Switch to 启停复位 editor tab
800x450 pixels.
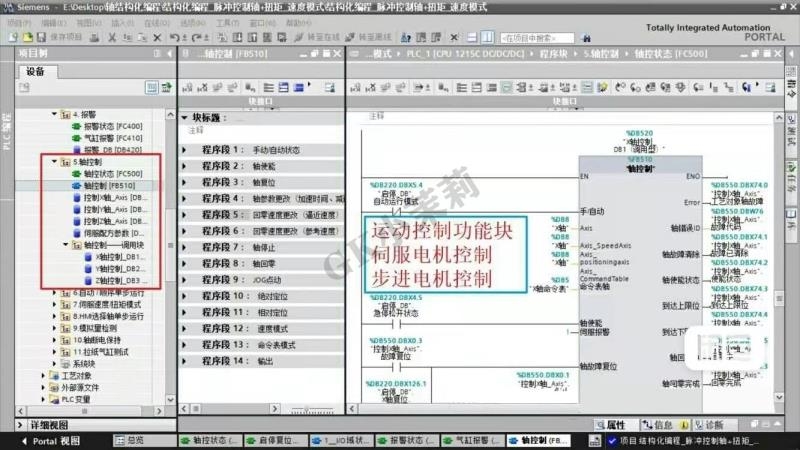point(276,440)
